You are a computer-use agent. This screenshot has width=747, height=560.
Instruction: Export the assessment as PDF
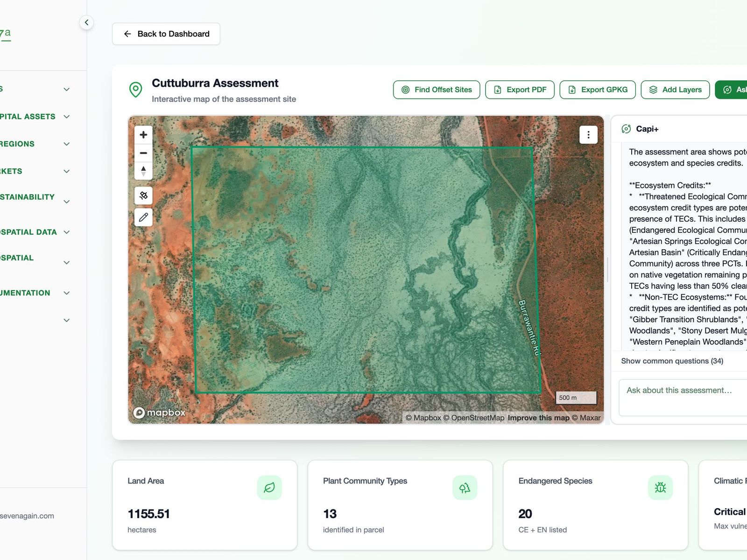click(x=520, y=90)
